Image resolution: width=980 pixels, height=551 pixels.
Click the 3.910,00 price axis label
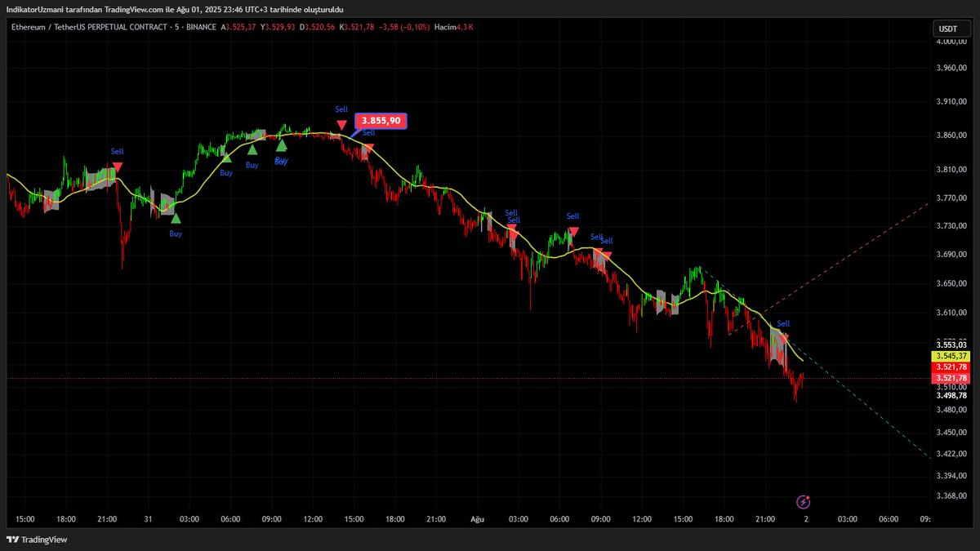tap(951, 102)
